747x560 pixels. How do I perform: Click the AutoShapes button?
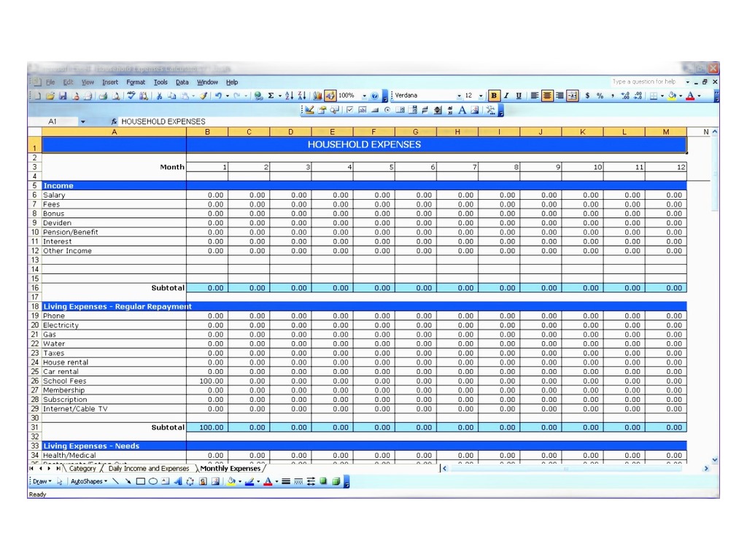tap(88, 481)
